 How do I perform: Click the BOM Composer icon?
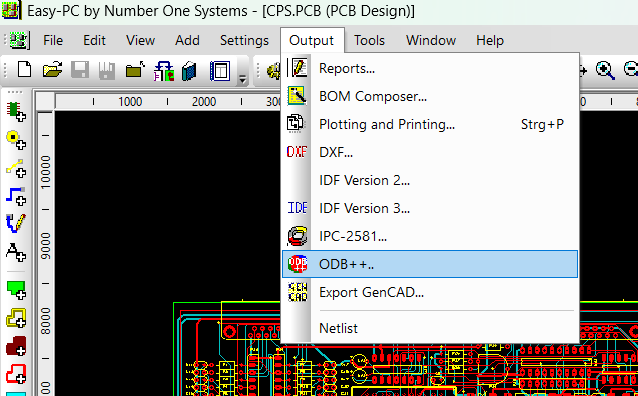pyautogui.click(x=297, y=96)
